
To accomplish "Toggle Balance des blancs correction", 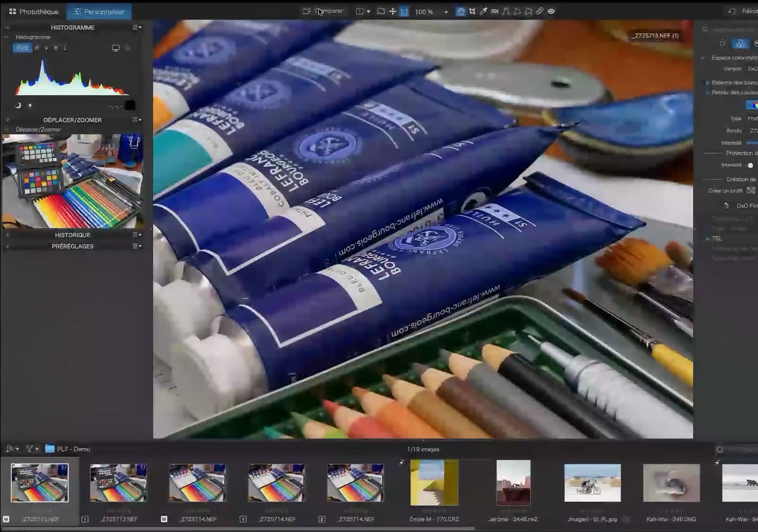I will pyautogui.click(x=707, y=83).
